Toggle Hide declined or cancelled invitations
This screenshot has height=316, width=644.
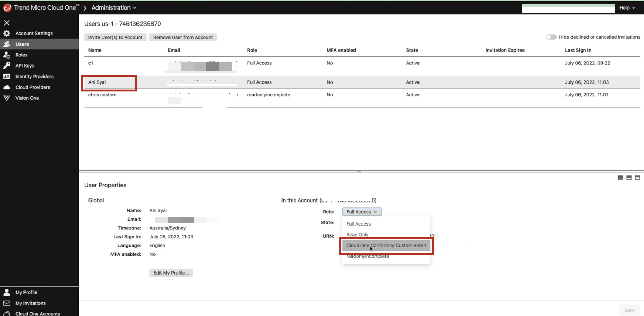pyautogui.click(x=551, y=37)
